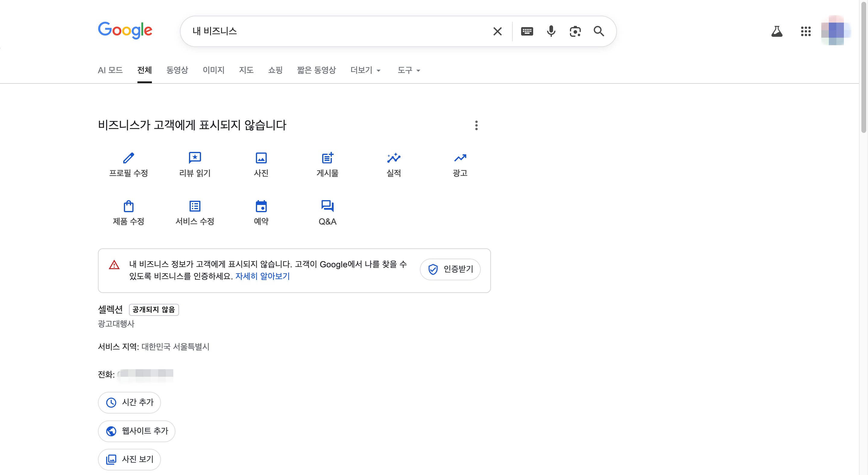868x475 pixels.
Task: Open the Google apps grid
Action: pos(806,31)
